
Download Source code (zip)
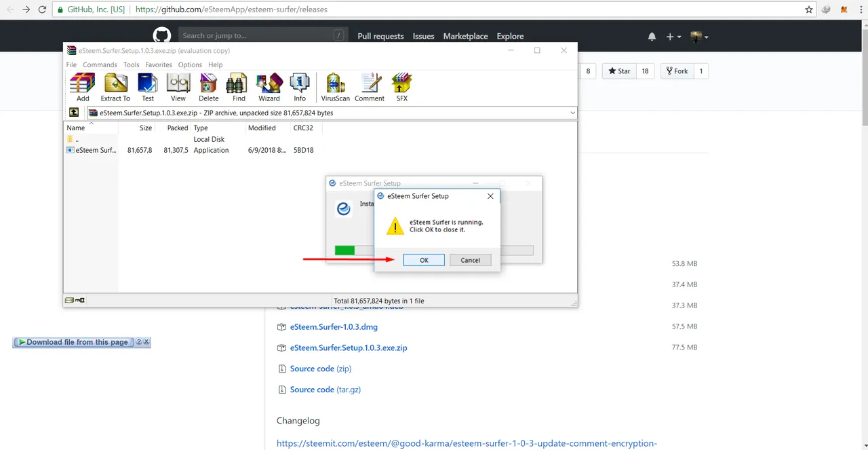[x=321, y=369]
